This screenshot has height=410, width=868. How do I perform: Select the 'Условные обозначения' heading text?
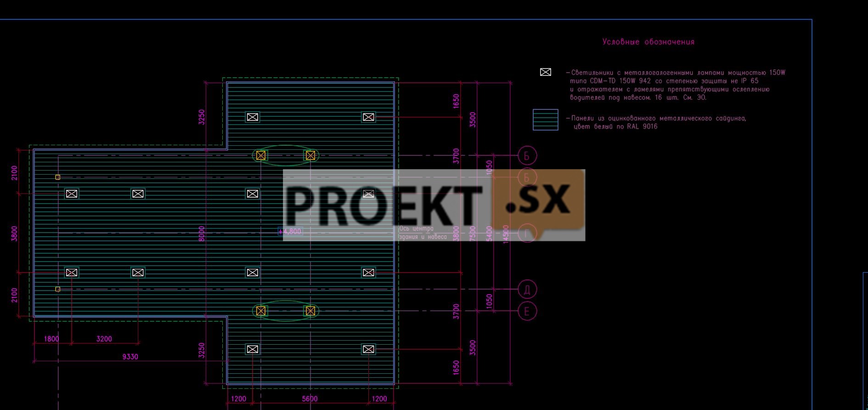coord(648,42)
